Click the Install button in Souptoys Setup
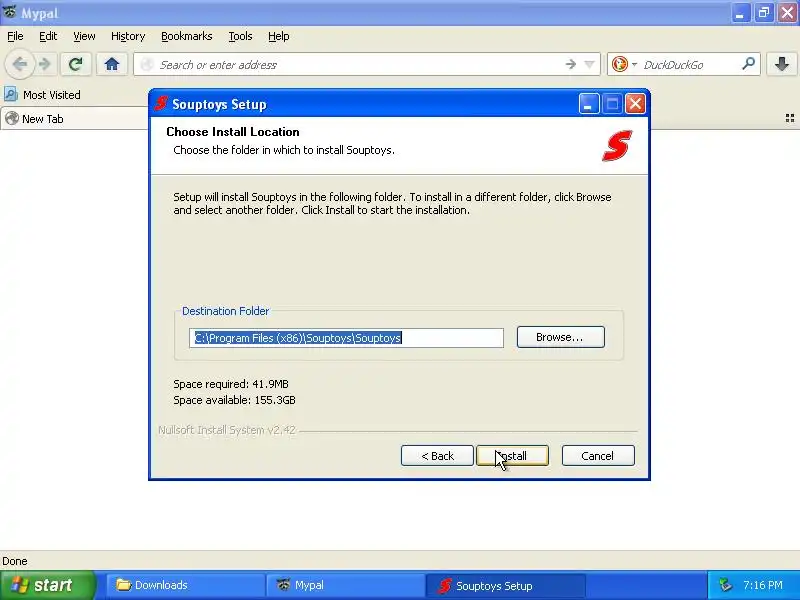 coord(512,456)
